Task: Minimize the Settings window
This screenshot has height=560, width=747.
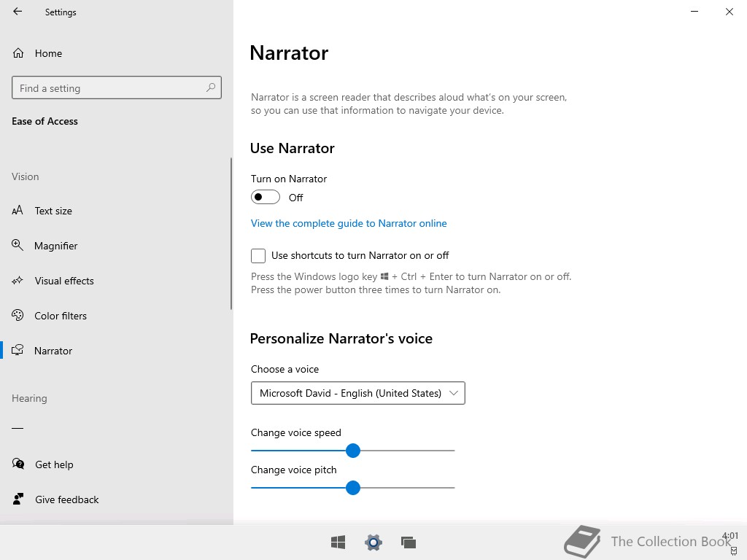Action: pos(694,12)
